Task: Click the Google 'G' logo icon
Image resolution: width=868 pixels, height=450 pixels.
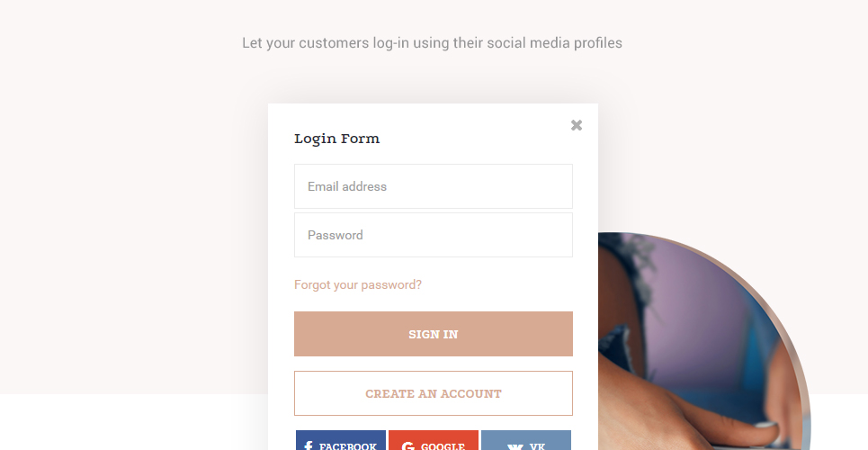Action: pos(408,446)
